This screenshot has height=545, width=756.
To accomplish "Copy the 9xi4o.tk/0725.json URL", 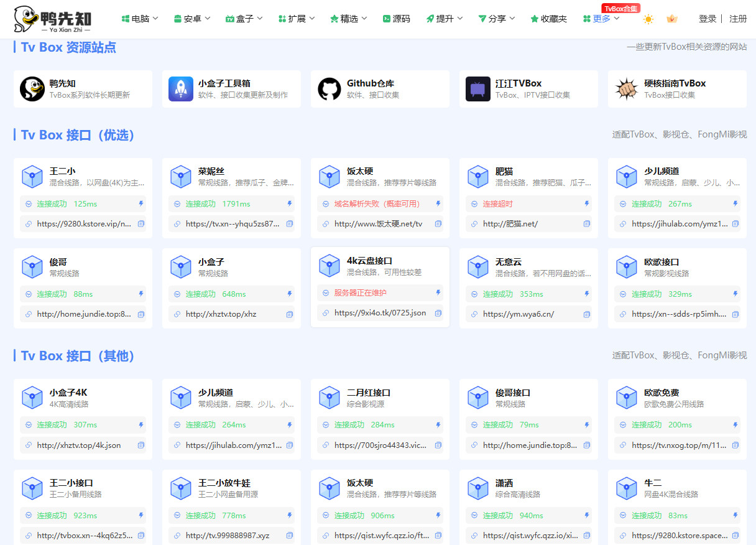I will point(438,313).
